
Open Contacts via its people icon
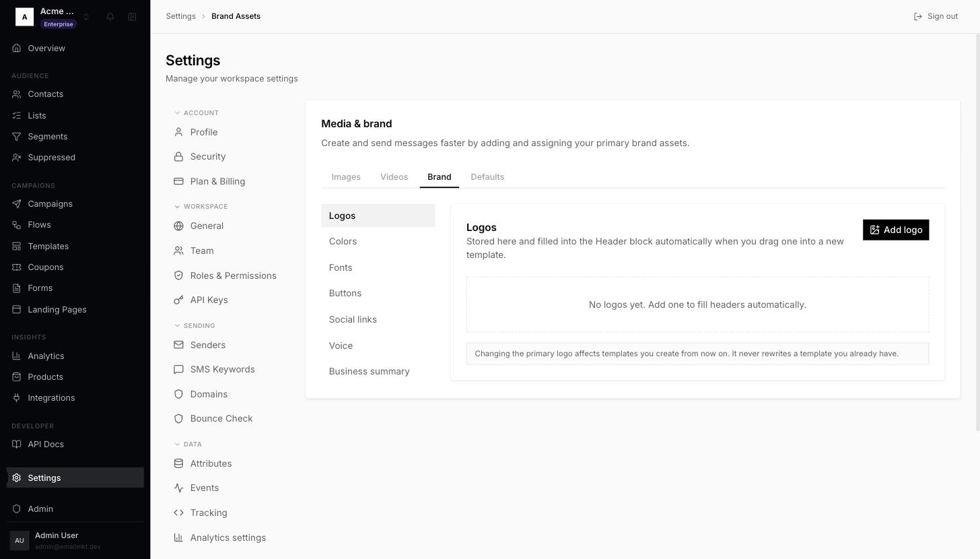point(17,94)
